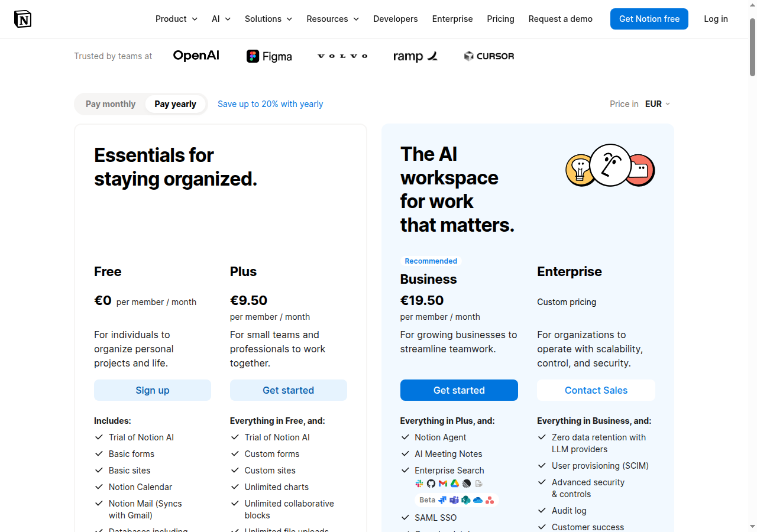The height and width of the screenshot is (532, 757).
Task: Click Notion Mail (Syncs with Gmail)
Action: (145, 510)
